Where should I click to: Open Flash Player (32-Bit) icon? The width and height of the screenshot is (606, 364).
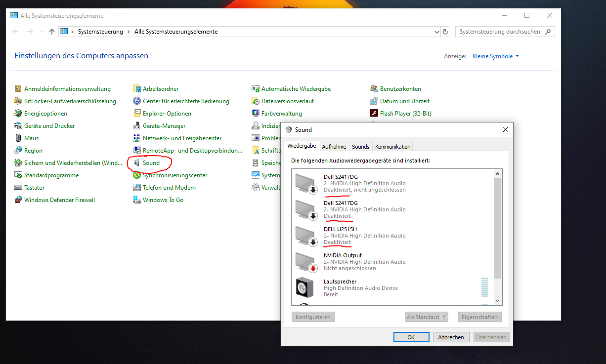[374, 114]
